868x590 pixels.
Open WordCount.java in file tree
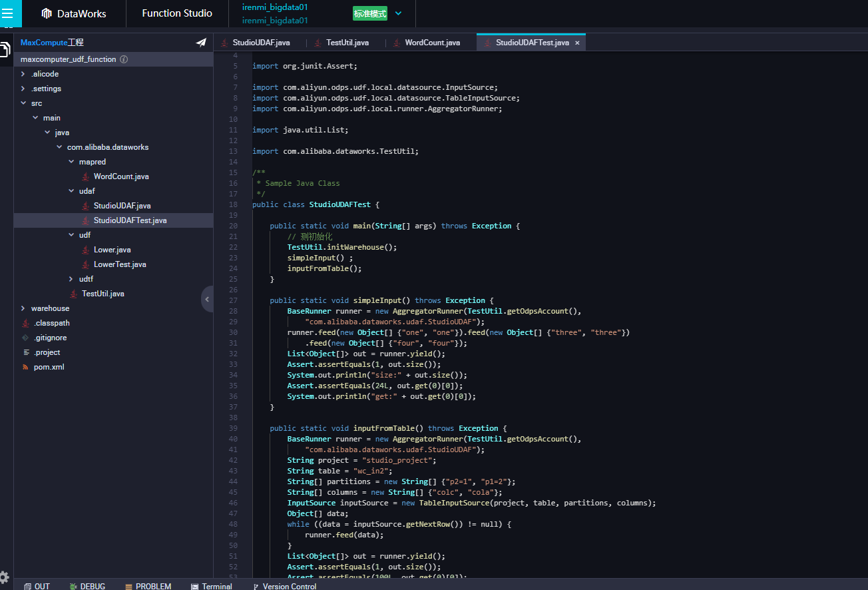point(120,176)
